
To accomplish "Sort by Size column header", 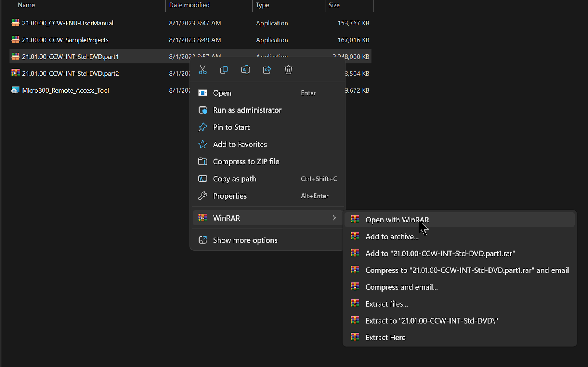I will coord(334,5).
